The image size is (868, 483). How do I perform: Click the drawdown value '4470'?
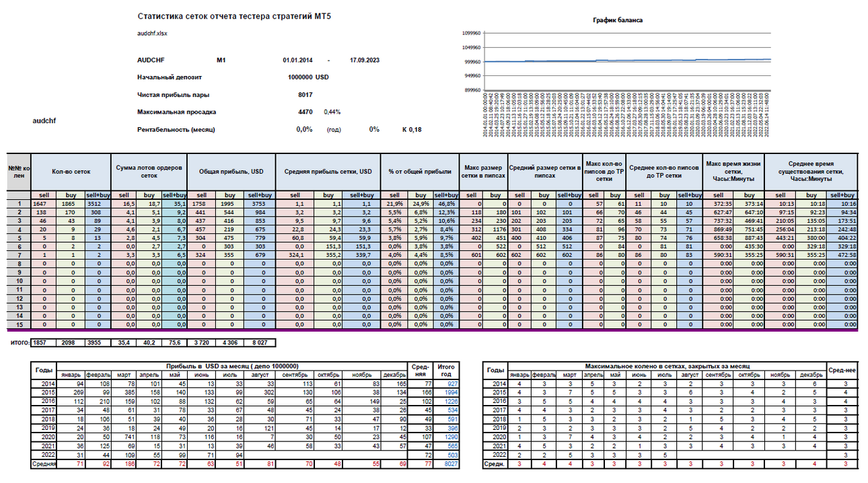(x=305, y=112)
